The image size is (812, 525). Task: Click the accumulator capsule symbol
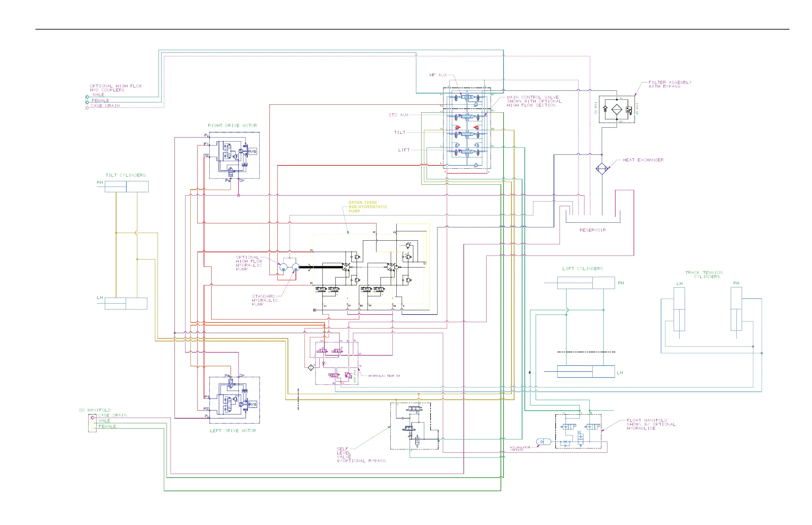coord(544,442)
